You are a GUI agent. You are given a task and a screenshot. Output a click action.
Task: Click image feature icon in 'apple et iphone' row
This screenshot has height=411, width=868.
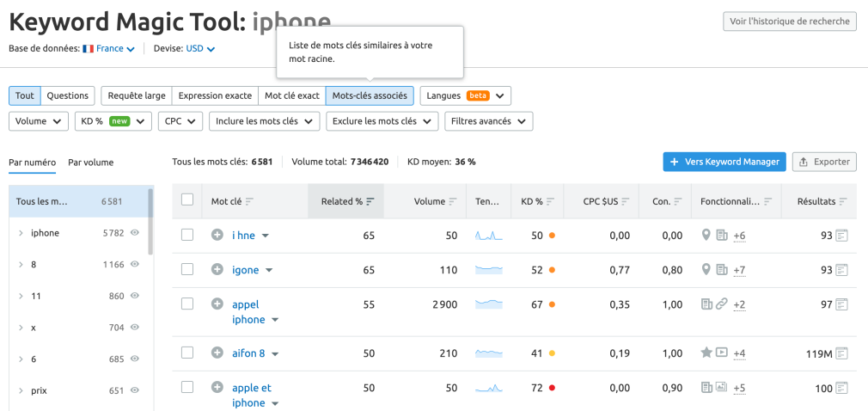point(721,387)
